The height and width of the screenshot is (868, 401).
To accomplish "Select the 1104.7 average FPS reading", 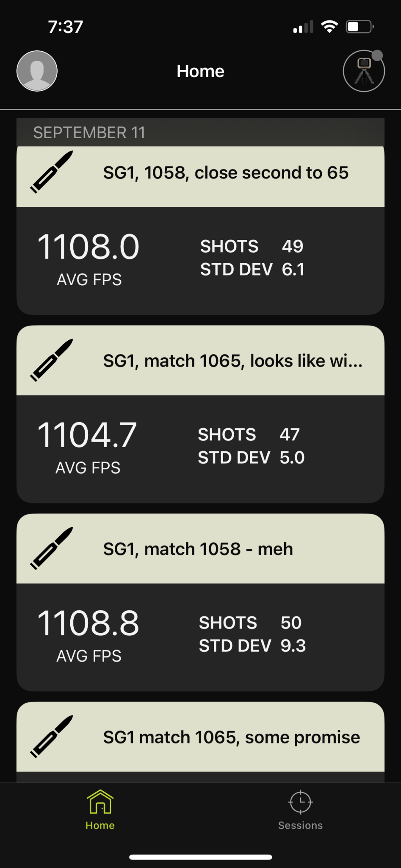I will pyautogui.click(x=87, y=435).
